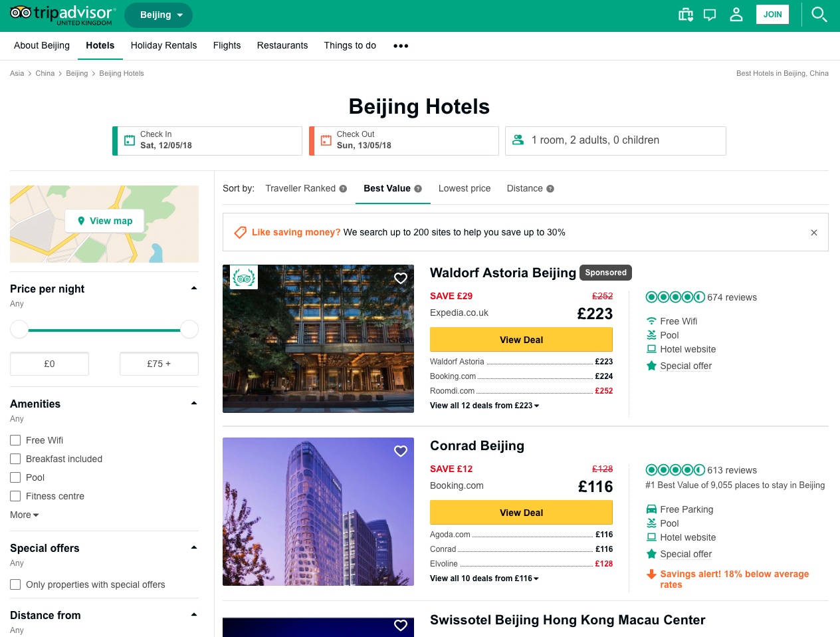840x637 pixels.
Task: Sort by Lowest price
Action: [x=465, y=188]
